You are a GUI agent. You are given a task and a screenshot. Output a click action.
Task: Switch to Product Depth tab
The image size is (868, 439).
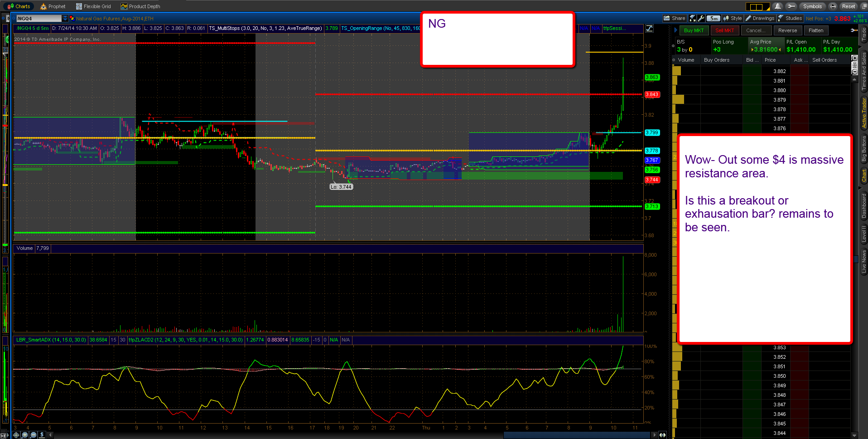pyautogui.click(x=140, y=6)
